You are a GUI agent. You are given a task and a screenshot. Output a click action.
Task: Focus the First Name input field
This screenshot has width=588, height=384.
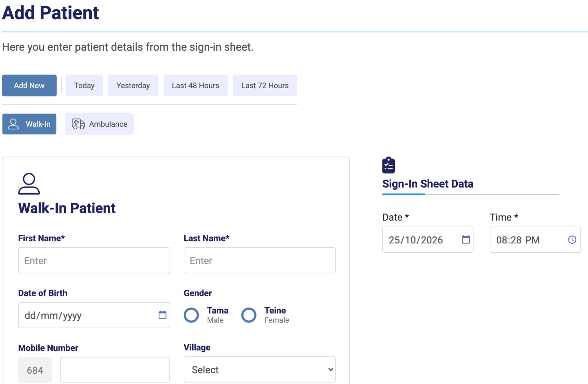pos(94,260)
